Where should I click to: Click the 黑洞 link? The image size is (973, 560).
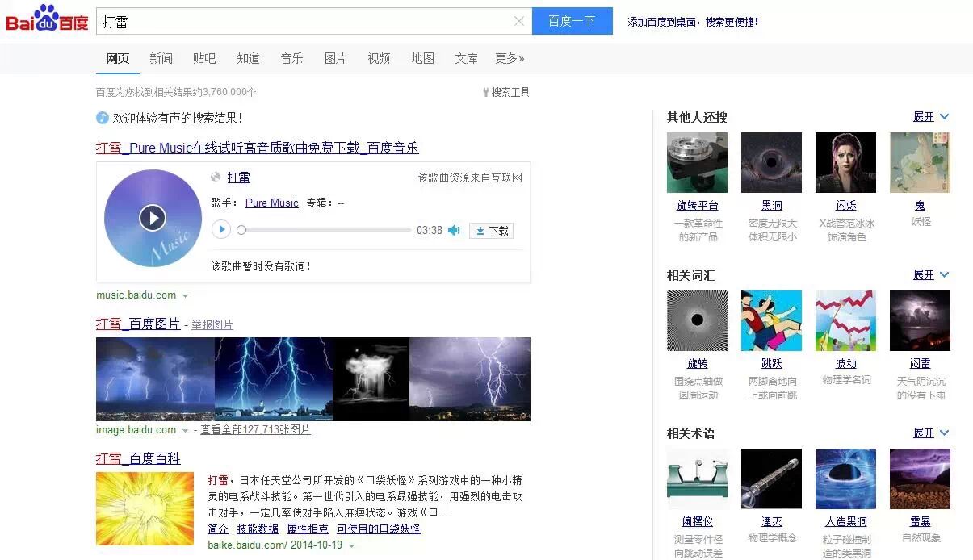pos(771,206)
